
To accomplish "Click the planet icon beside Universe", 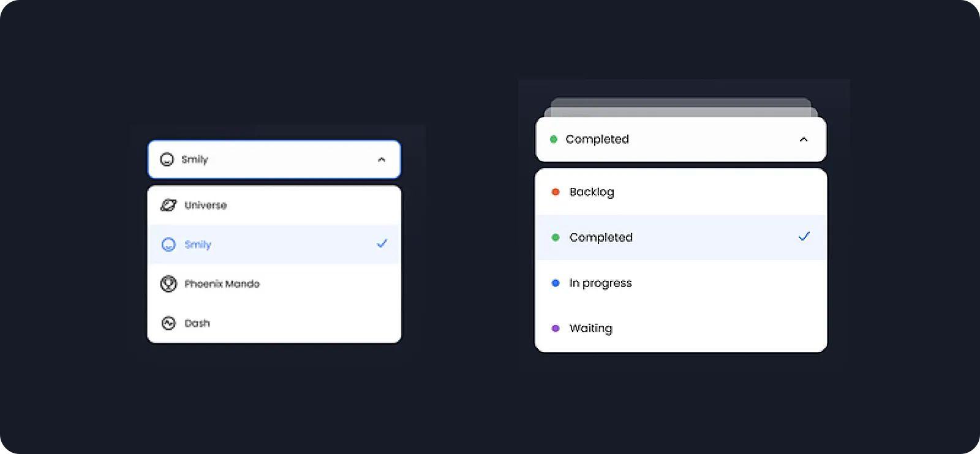I will tap(168, 205).
